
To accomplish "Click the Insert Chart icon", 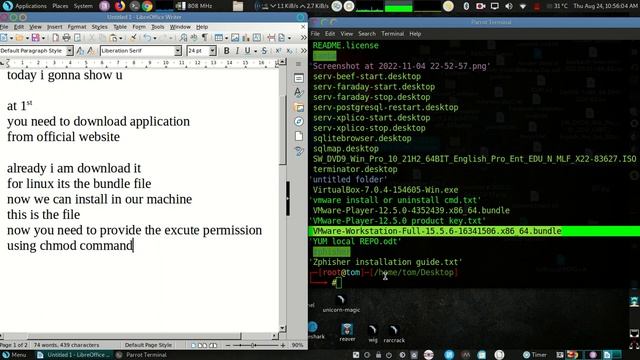I will click(x=246, y=38).
